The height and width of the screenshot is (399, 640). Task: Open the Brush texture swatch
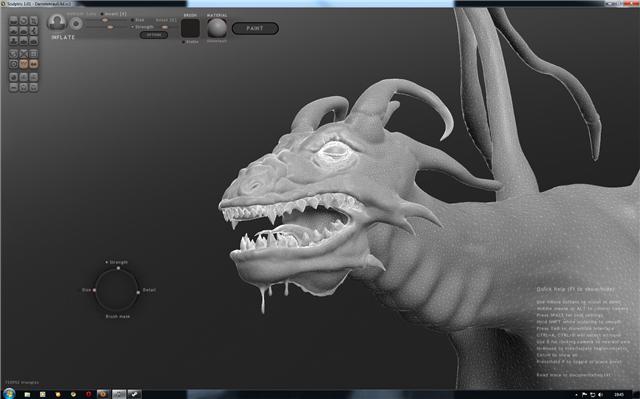(x=191, y=28)
